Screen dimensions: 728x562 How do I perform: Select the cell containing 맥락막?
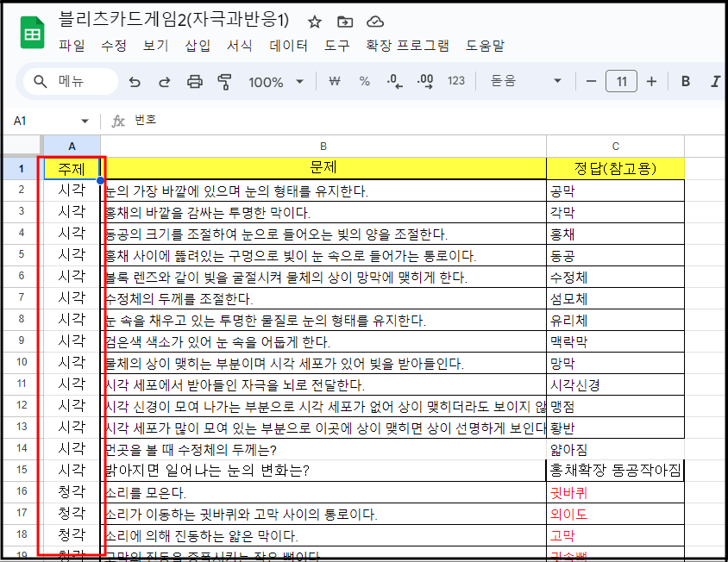pyautogui.click(x=615, y=341)
